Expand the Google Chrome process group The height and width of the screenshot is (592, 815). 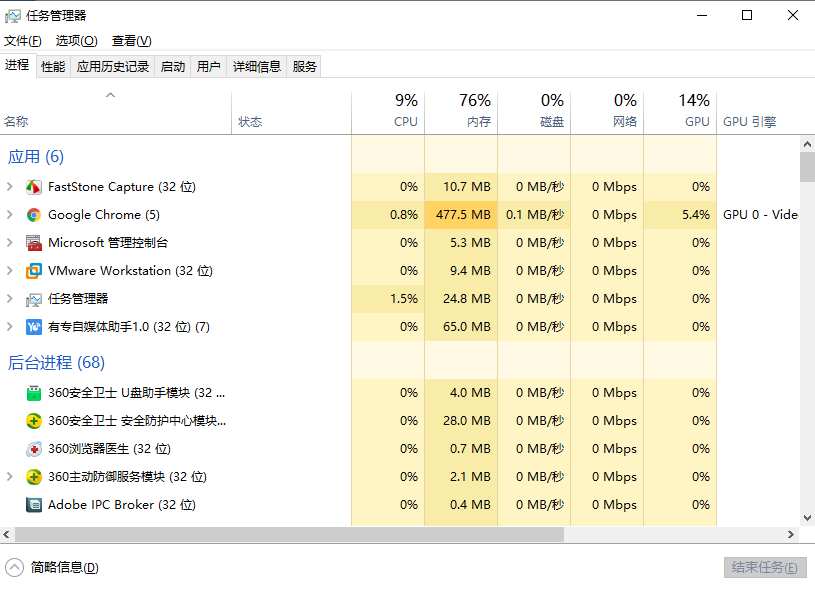pos(10,215)
